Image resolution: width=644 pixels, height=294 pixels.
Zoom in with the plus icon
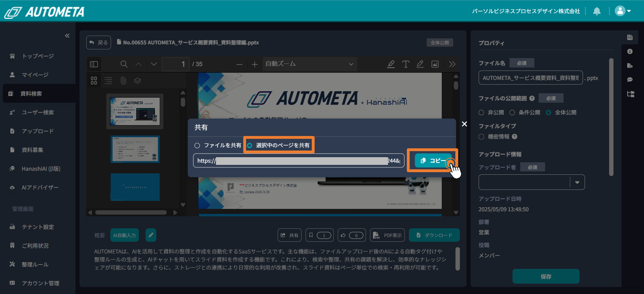[x=255, y=64]
